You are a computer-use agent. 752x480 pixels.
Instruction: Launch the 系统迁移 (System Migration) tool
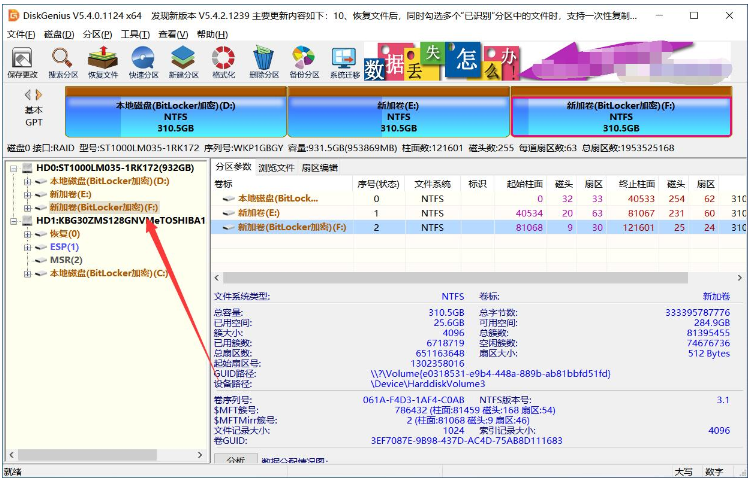[345, 61]
